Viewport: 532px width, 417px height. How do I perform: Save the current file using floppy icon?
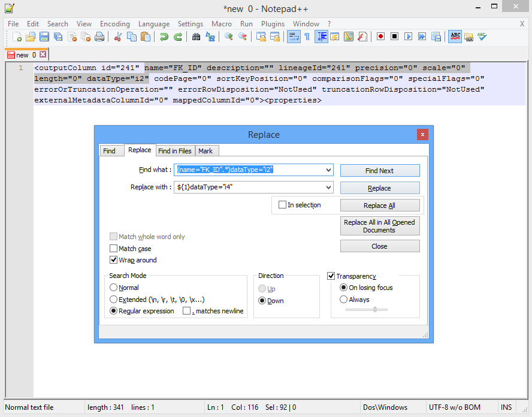[44, 37]
